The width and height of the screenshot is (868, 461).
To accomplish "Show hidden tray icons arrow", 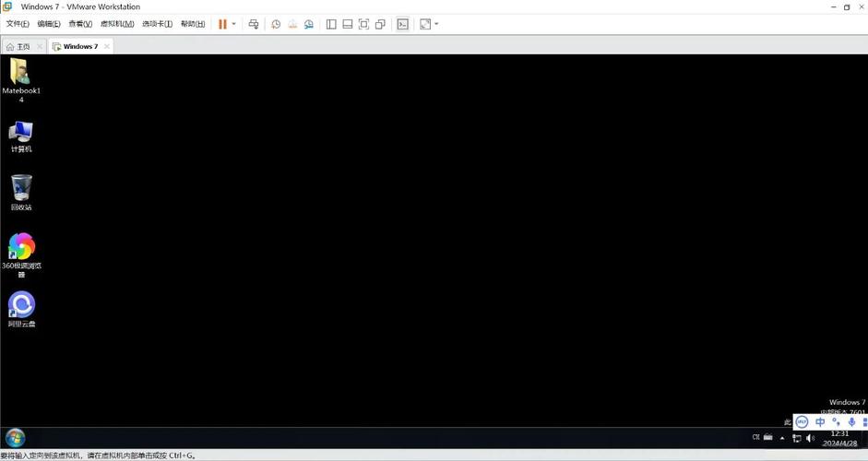I will [x=782, y=438].
